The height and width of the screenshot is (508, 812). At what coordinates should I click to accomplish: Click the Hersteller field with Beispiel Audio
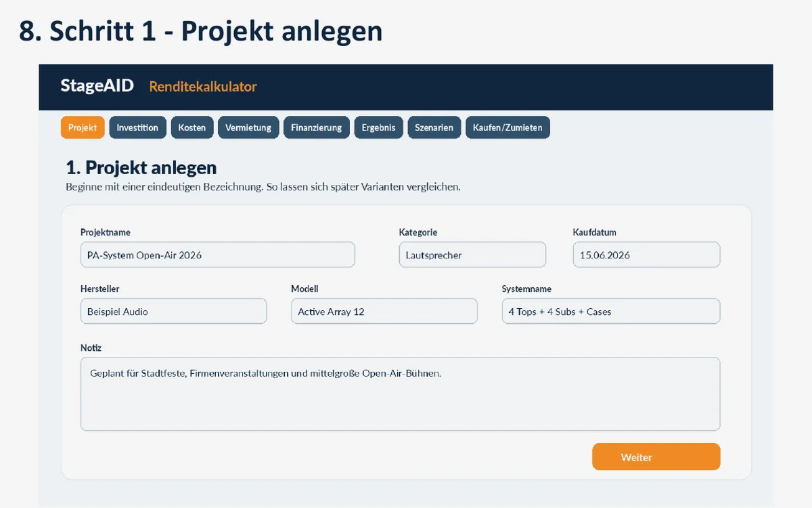[174, 312]
